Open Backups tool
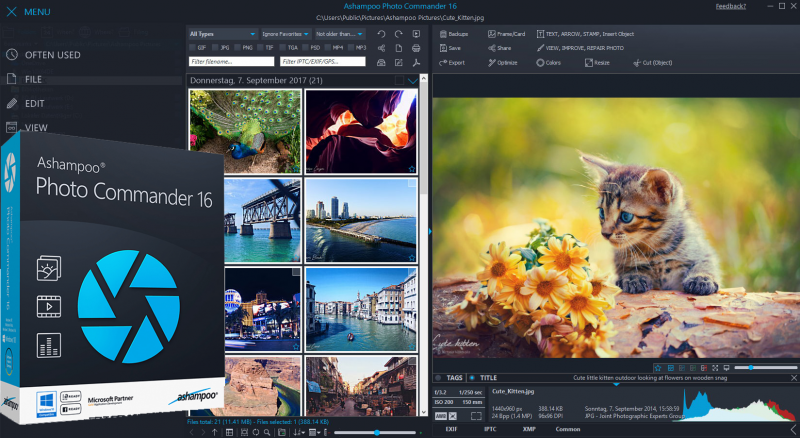Screen dimensions: 800x438 click(x=454, y=34)
